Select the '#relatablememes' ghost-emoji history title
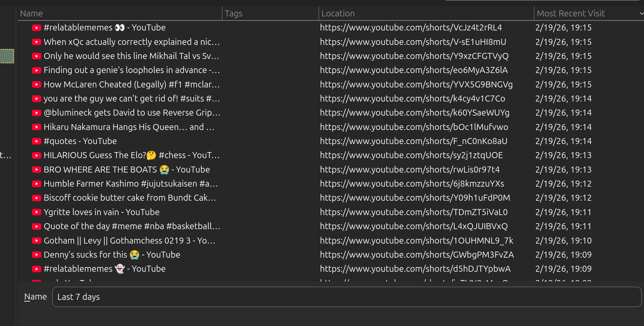This screenshot has width=644, height=326. click(x=105, y=269)
